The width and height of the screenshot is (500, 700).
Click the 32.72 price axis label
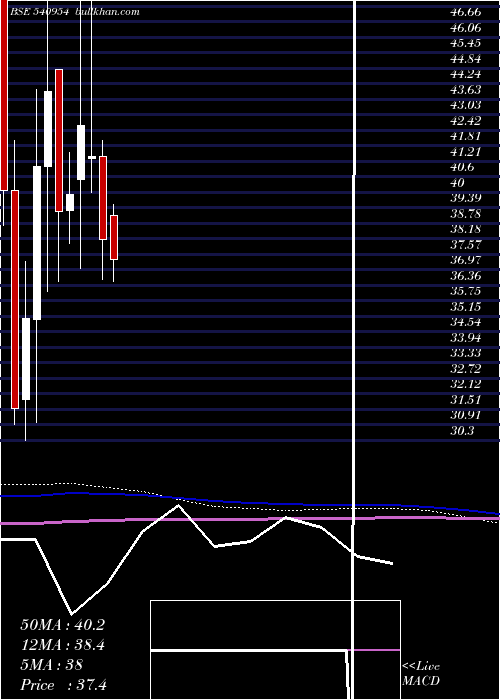tap(466, 368)
